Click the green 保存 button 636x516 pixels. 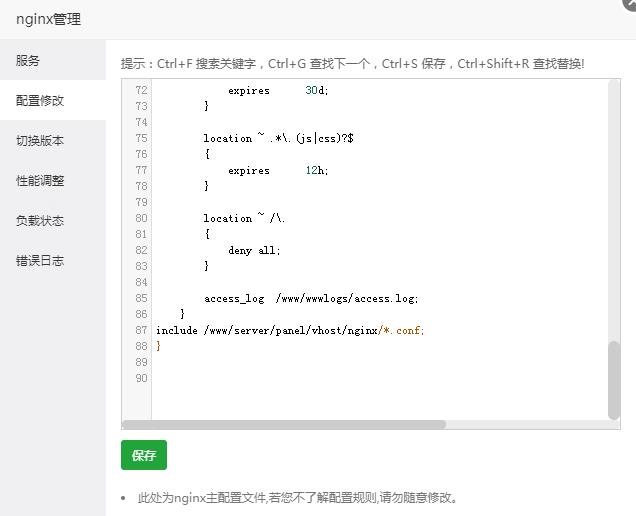(144, 455)
